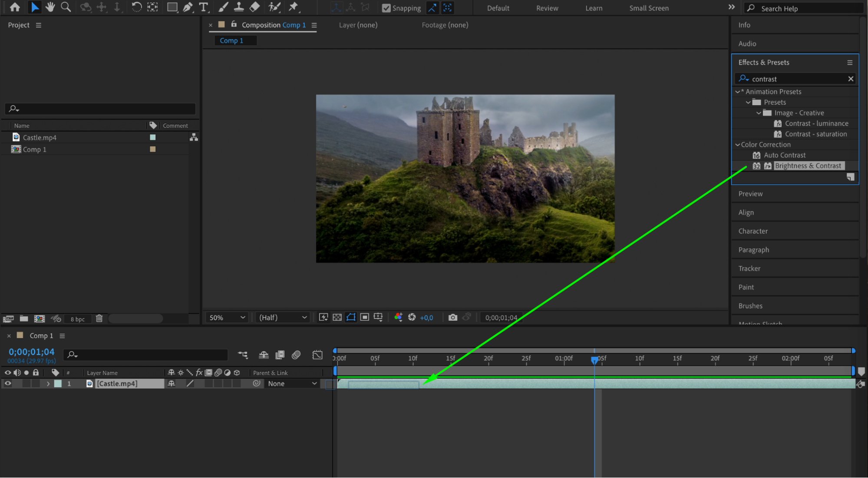The width and height of the screenshot is (868, 478).
Task: Select the Hand tool
Action: (50, 7)
